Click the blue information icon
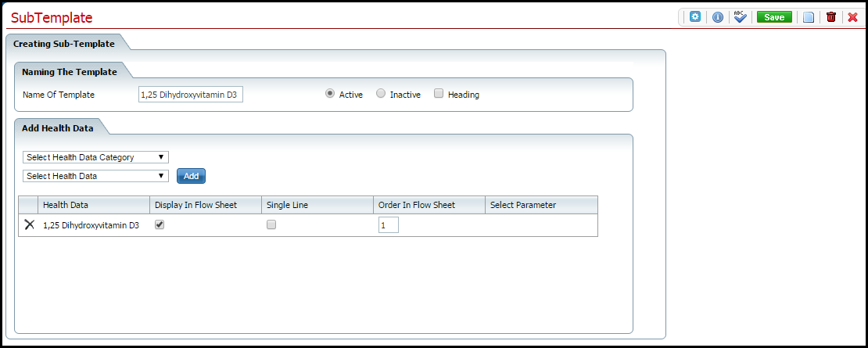Screen dimensions: 868x348 pyautogui.click(x=717, y=16)
